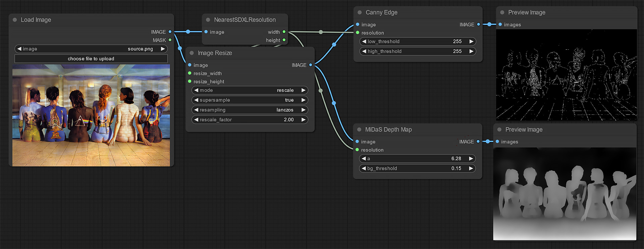Switch mode to previous option from rescale

pos(196,90)
